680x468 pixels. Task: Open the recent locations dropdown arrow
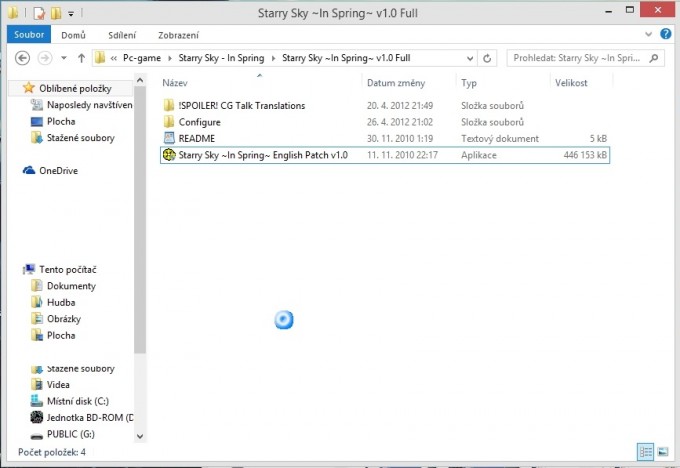pos(64,58)
